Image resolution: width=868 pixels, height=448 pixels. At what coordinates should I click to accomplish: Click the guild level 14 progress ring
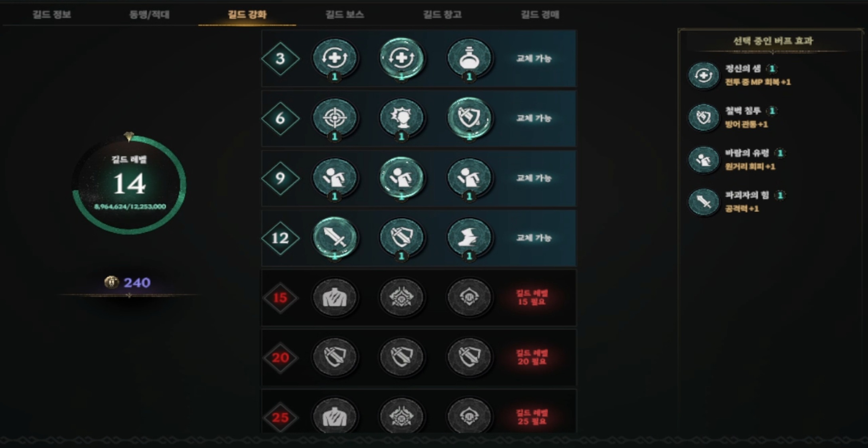(129, 184)
